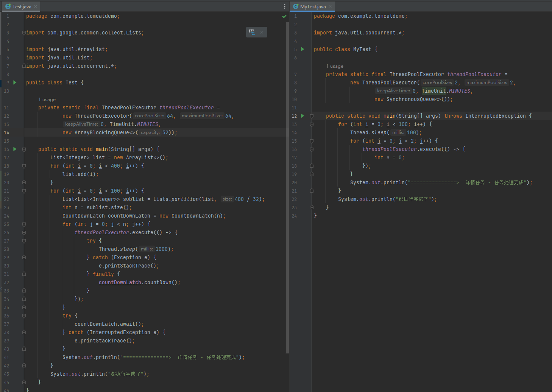Fold the main method in Test.java
This screenshot has width=552, height=392.
coord(24,149)
